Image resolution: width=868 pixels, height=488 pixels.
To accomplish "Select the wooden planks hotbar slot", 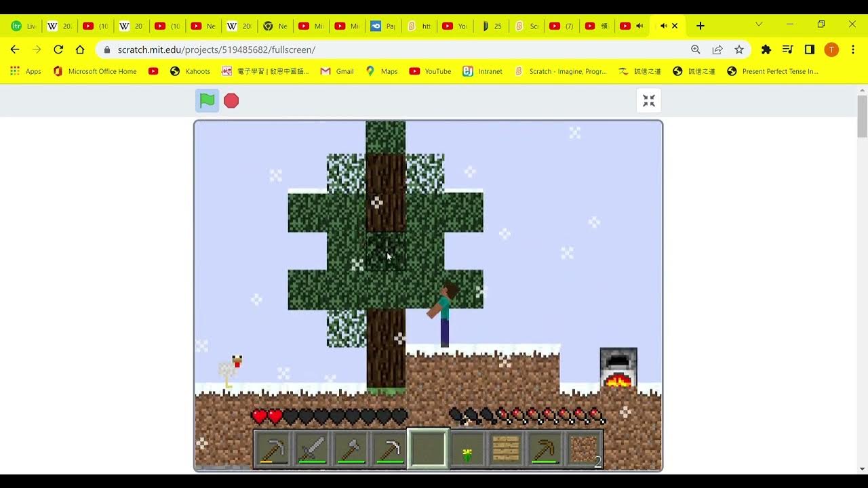I will point(505,449).
